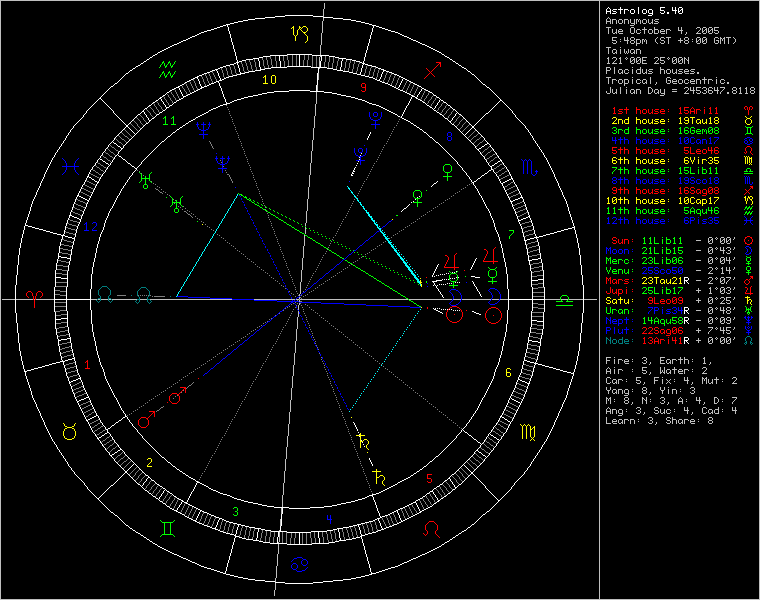Select the Taurus glyph beside the 2nd house row
This screenshot has height=600, width=760.
coord(748,121)
